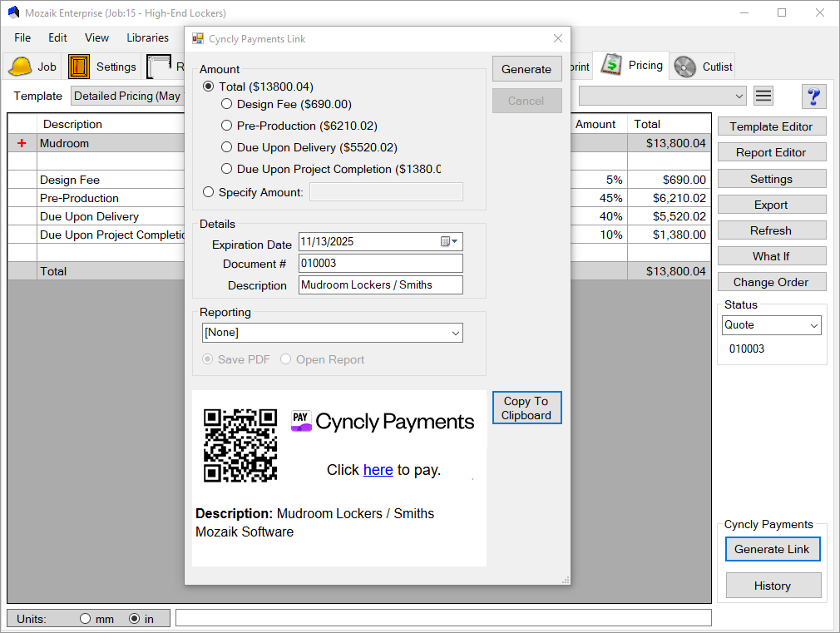The image size is (840, 633).
Task: Click the blue Help question mark icon
Action: 813,96
